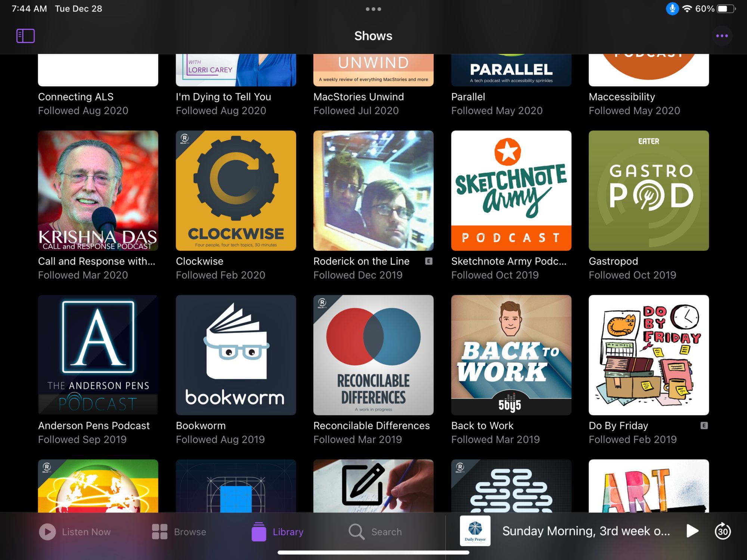Image resolution: width=747 pixels, height=560 pixels.
Task: Open the Clockwise podcast artwork
Action: [x=236, y=190]
